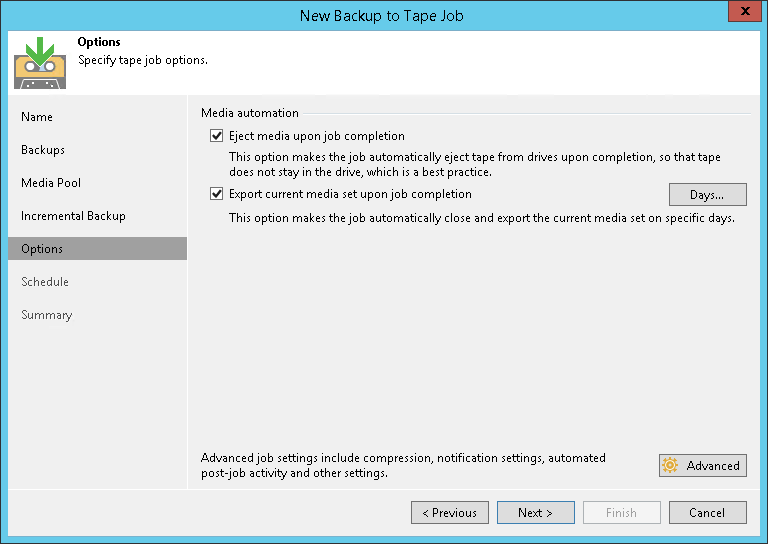
Task: Switch to the Backups step
Action: [43, 150]
